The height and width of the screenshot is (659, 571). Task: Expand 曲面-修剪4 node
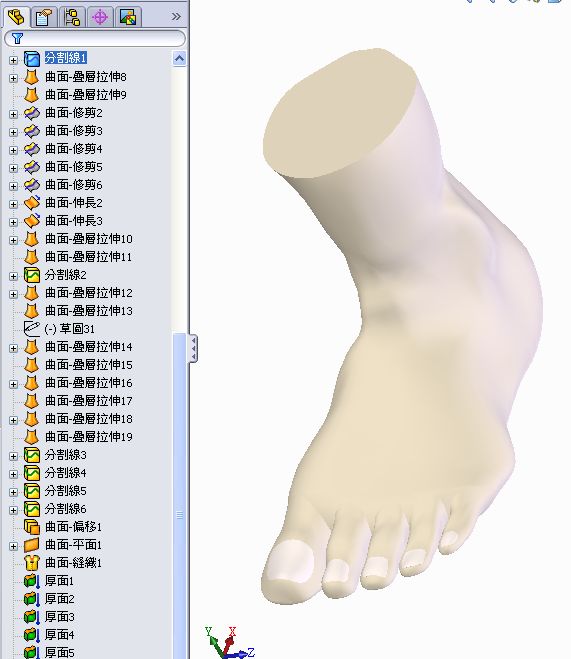click(x=13, y=150)
